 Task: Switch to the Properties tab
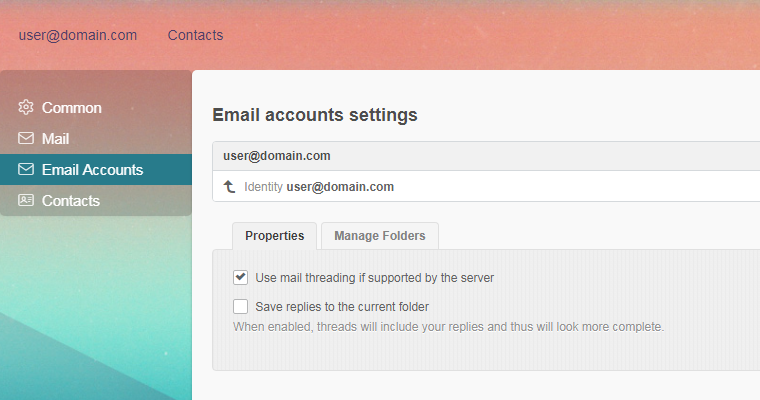point(275,236)
